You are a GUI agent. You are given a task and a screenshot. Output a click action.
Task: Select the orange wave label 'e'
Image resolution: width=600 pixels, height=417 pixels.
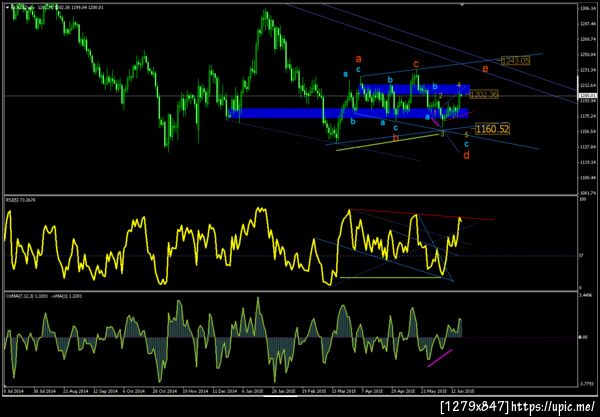point(485,69)
